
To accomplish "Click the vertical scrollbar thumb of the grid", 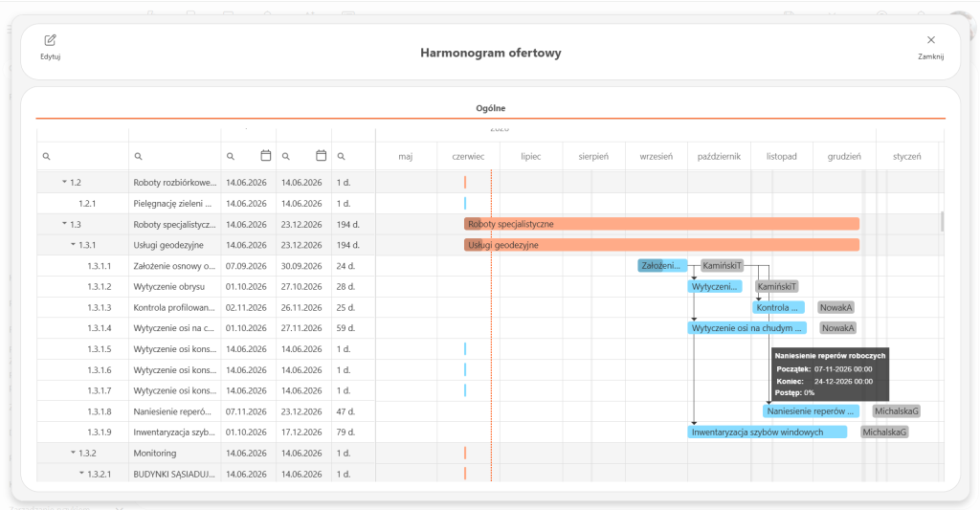I will (x=942, y=222).
